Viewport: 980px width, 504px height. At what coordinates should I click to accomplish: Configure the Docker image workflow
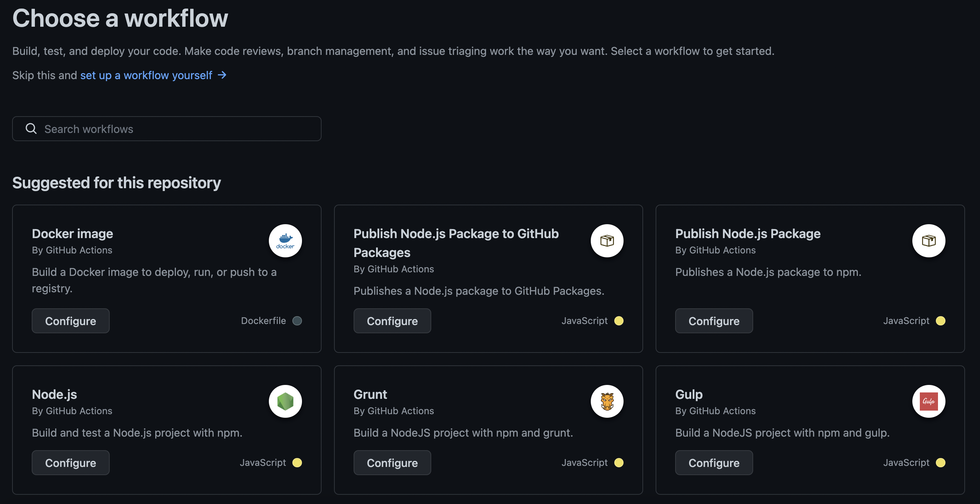point(71,321)
